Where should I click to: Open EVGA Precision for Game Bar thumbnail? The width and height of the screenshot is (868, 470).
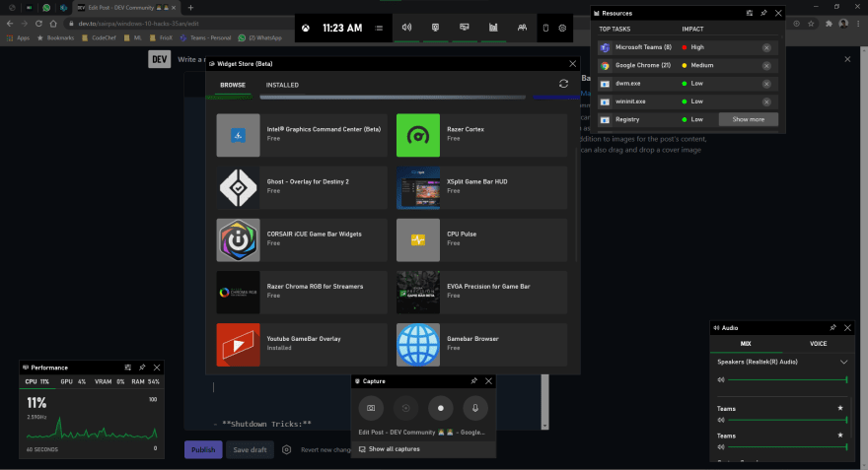418,293
